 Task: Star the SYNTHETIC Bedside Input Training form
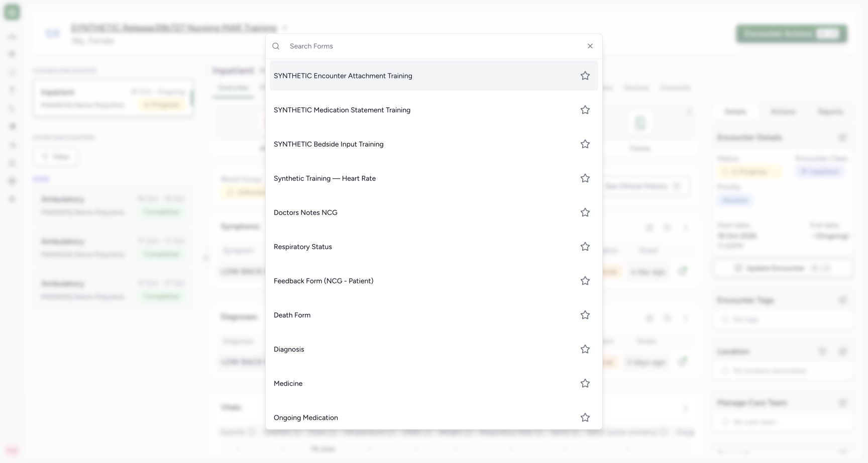tap(585, 144)
